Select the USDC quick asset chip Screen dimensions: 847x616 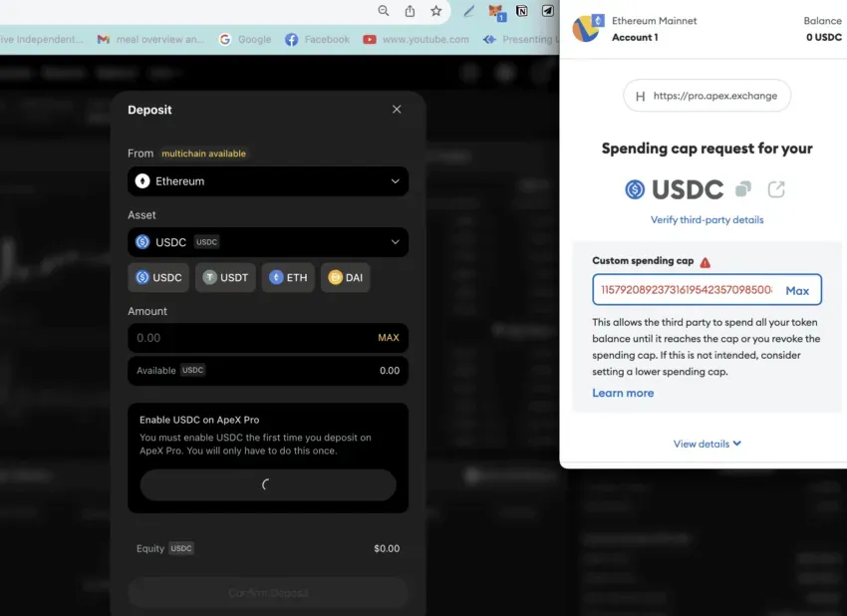click(x=158, y=278)
